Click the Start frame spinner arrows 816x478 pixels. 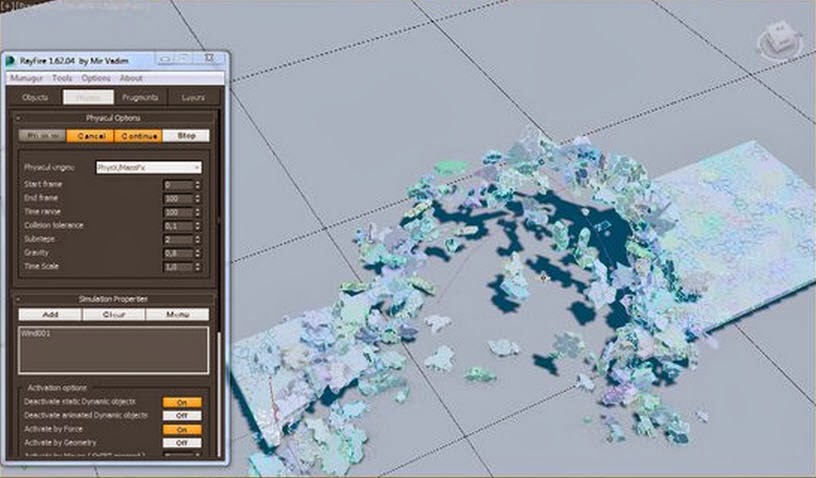coord(197,185)
